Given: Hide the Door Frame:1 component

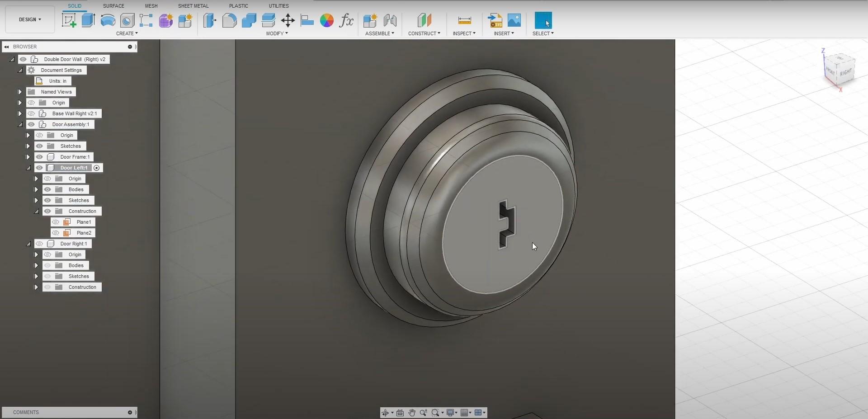Looking at the screenshot, I should tap(39, 157).
